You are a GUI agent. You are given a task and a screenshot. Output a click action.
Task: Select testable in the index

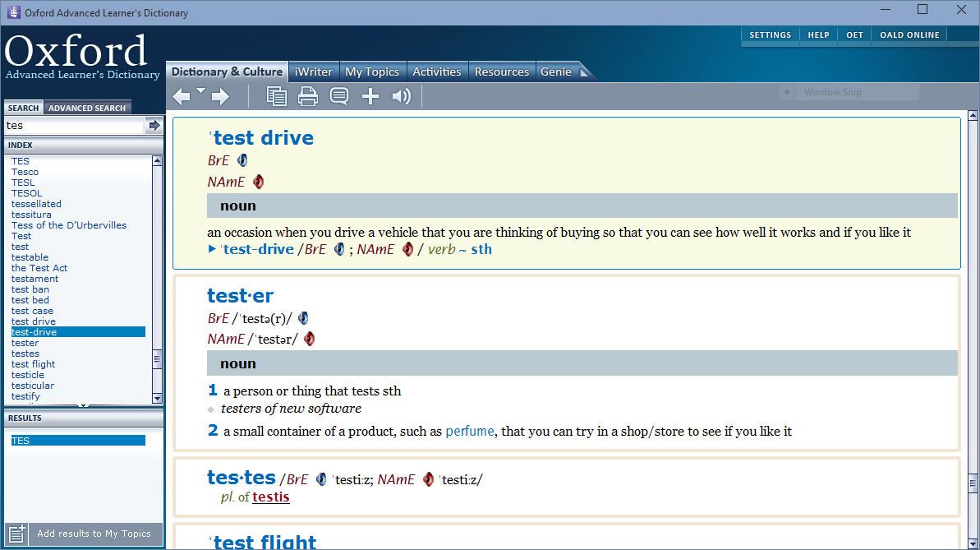tap(30, 257)
